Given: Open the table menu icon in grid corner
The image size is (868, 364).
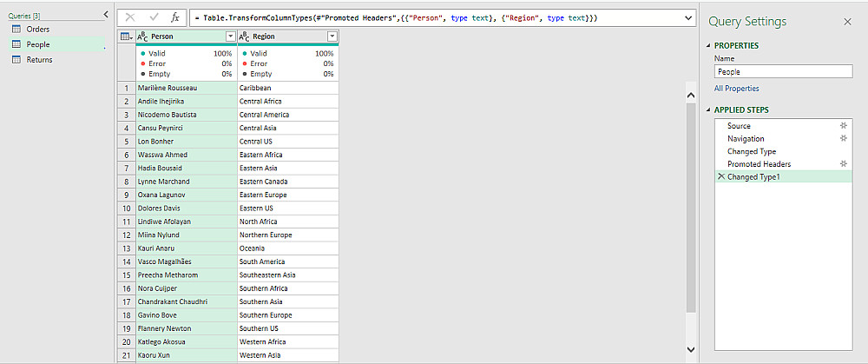Looking at the screenshot, I should [x=126, y=36].
